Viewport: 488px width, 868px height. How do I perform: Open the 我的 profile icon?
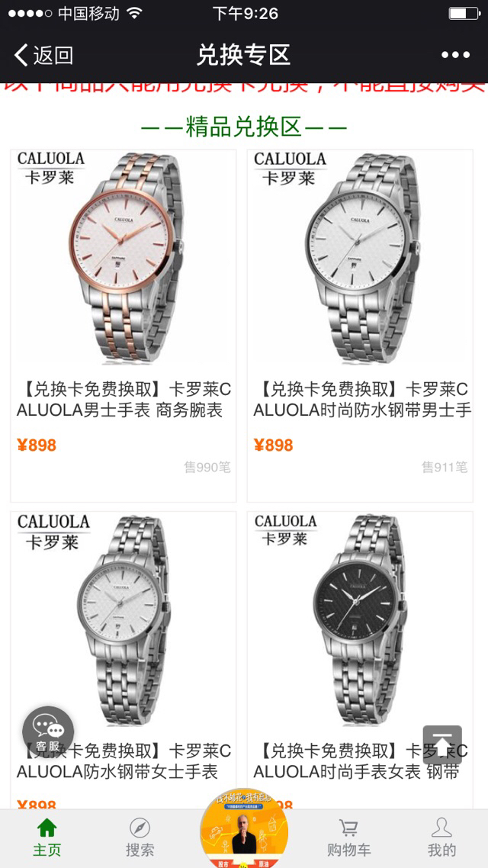[x=441, y=837]
